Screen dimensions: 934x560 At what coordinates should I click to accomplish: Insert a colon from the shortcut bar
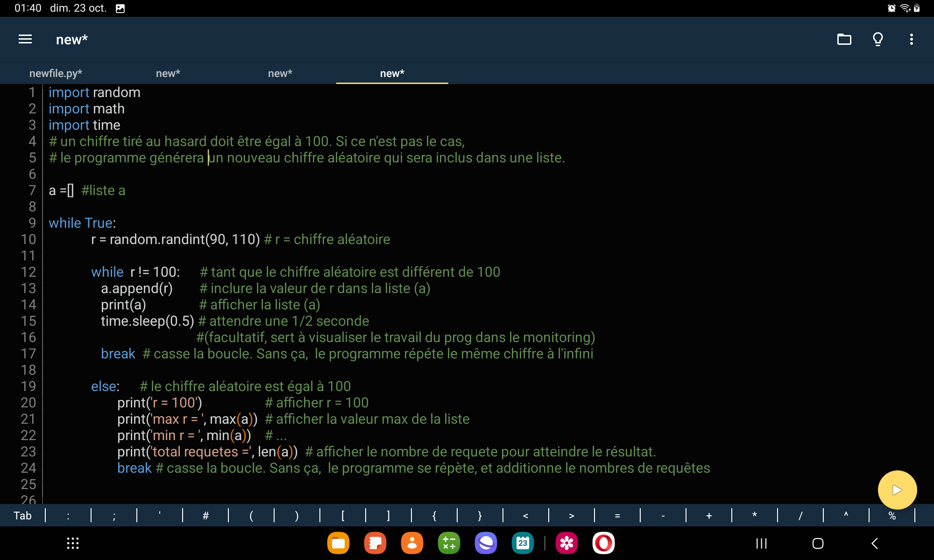pyautogui.click(x=68, y=516)
